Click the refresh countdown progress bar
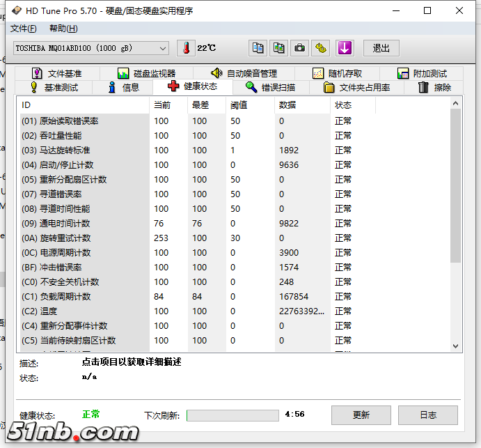 click(232, 415)
